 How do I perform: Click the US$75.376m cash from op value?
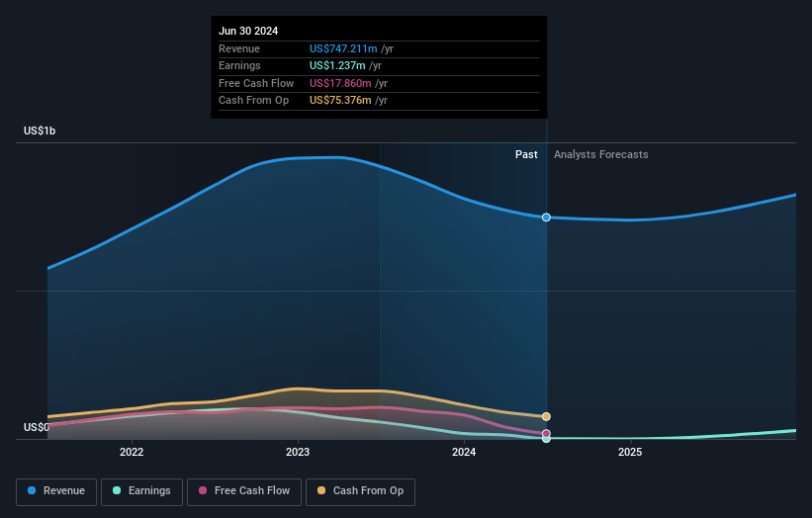click(340, 101)
